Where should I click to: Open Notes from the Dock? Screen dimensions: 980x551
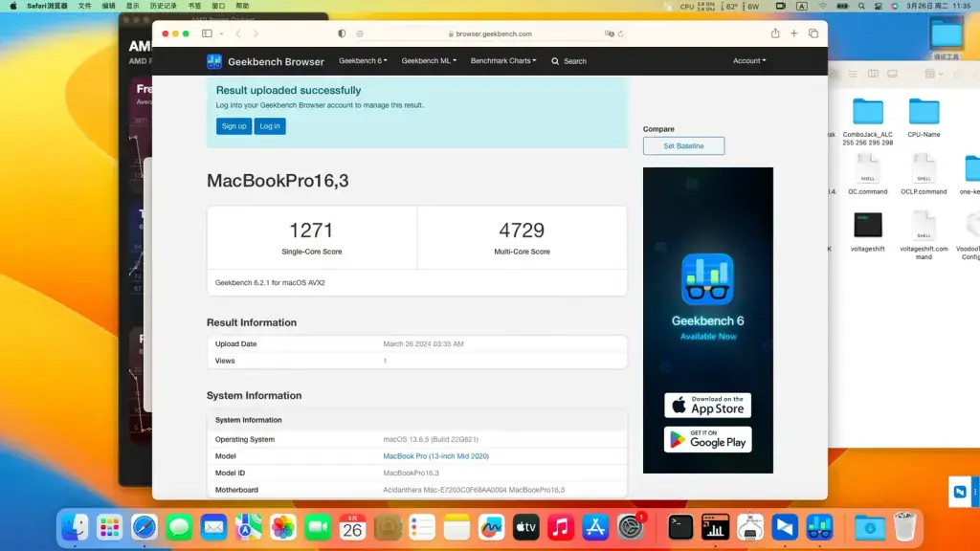[x=457, y=527]
